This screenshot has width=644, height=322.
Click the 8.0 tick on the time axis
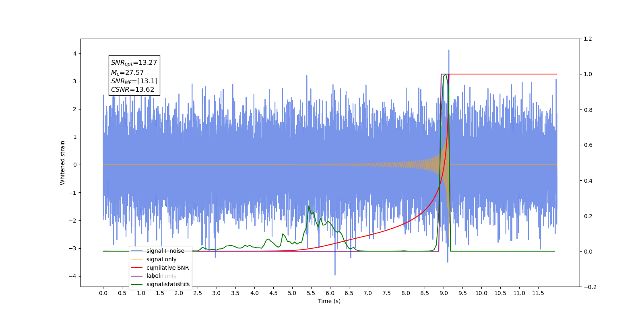point(406,293)
